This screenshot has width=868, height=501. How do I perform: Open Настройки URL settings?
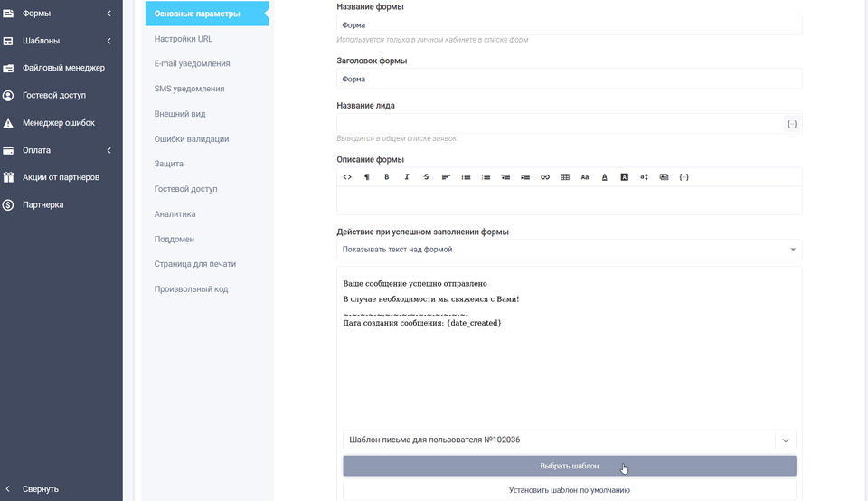[184, 39]
